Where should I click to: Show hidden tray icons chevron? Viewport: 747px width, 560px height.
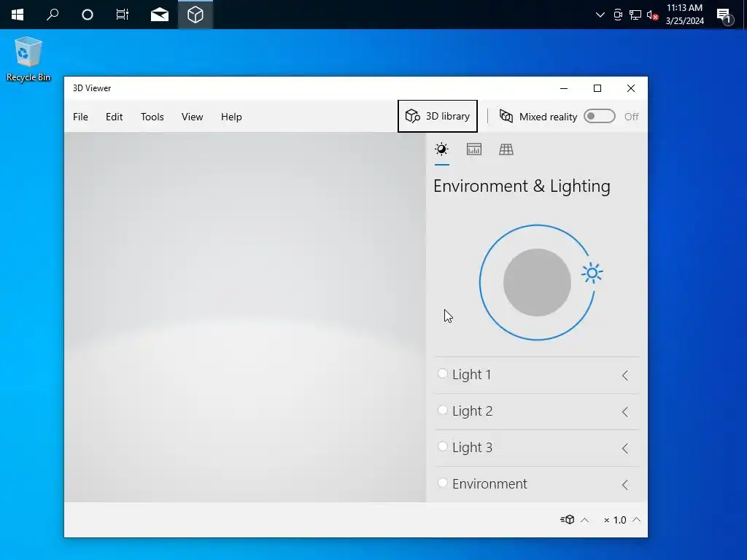(600, 15)
